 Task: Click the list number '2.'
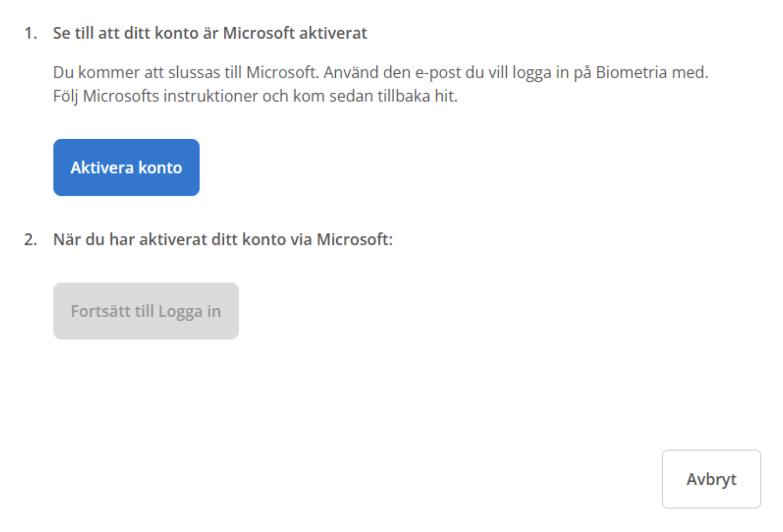point(31,239)
